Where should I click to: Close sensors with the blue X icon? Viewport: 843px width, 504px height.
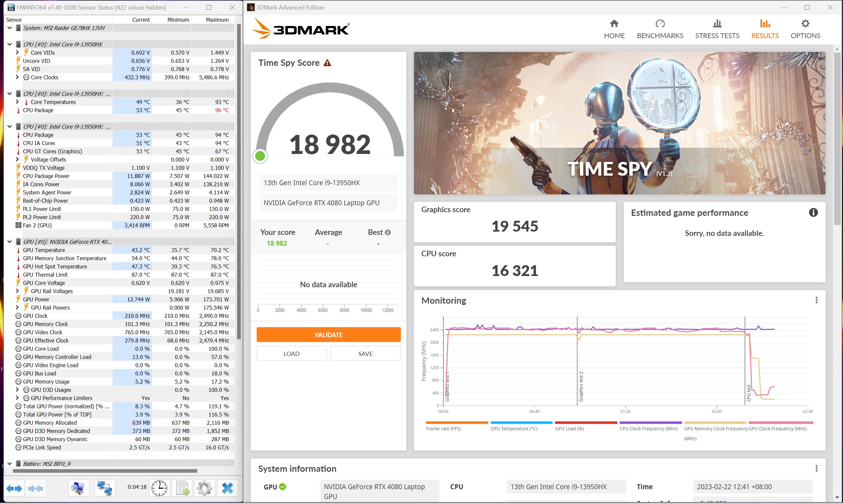click(227, 489)
